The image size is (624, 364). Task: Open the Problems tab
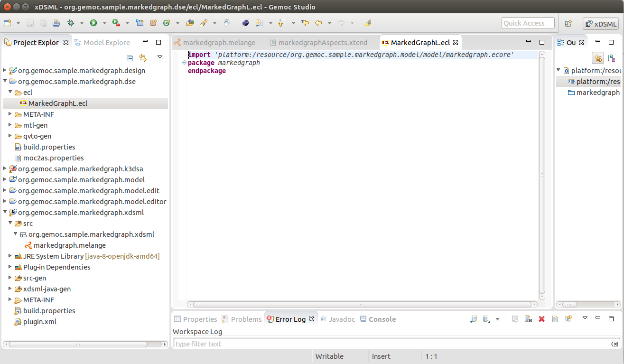(242, 319)
